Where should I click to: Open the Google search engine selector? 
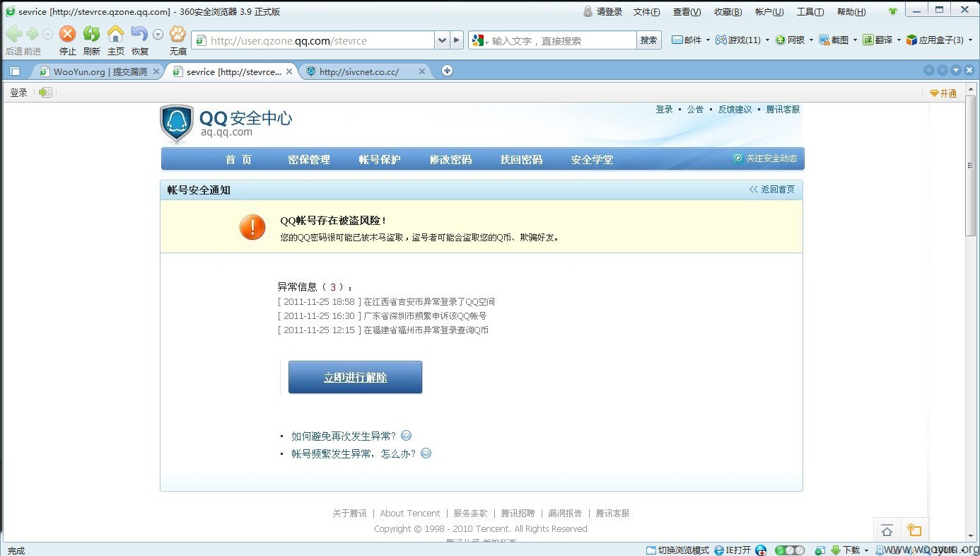pyautogui.click(x=480, y=40)
